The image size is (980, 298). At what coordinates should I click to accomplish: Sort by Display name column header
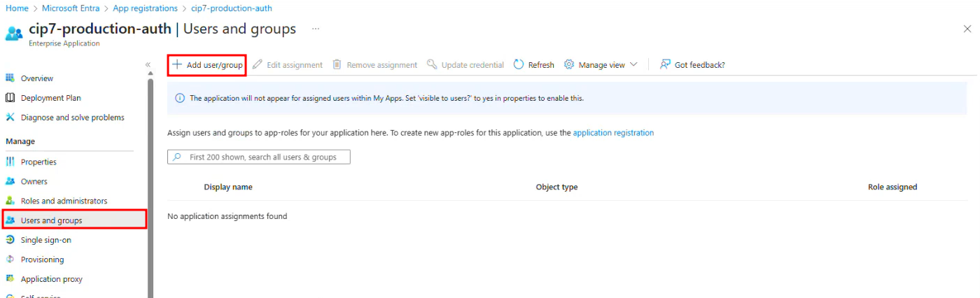228,187
